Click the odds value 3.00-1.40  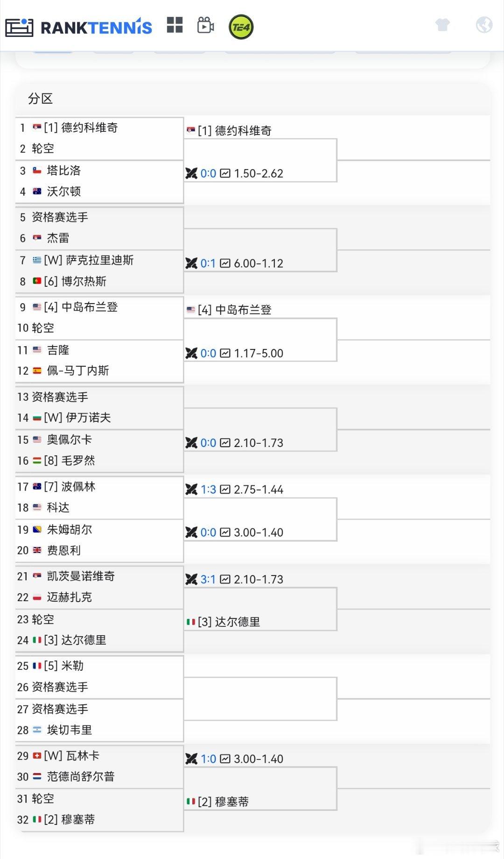coord(259,532)
